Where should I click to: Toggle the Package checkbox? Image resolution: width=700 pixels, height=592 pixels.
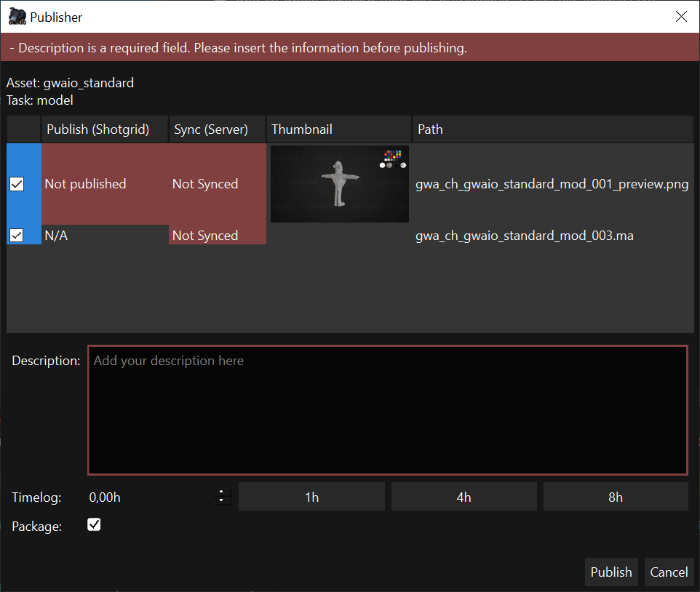click(94, 524)
